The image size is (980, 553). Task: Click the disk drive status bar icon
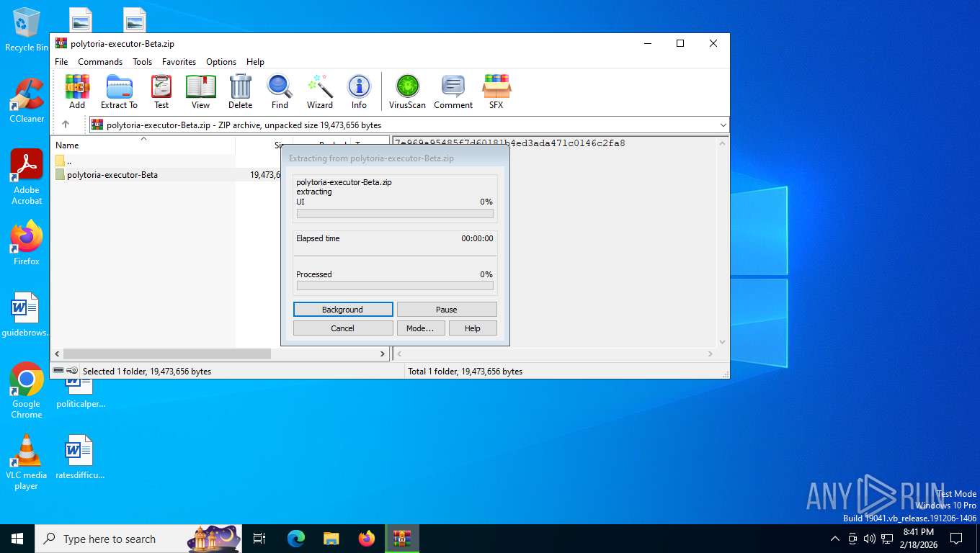pyautogui.click(x=58, y=371)
